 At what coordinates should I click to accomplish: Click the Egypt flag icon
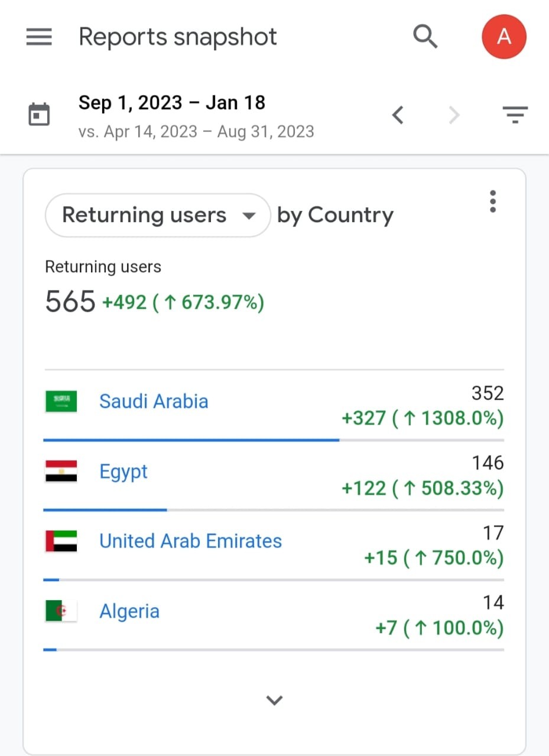point(61,471)
